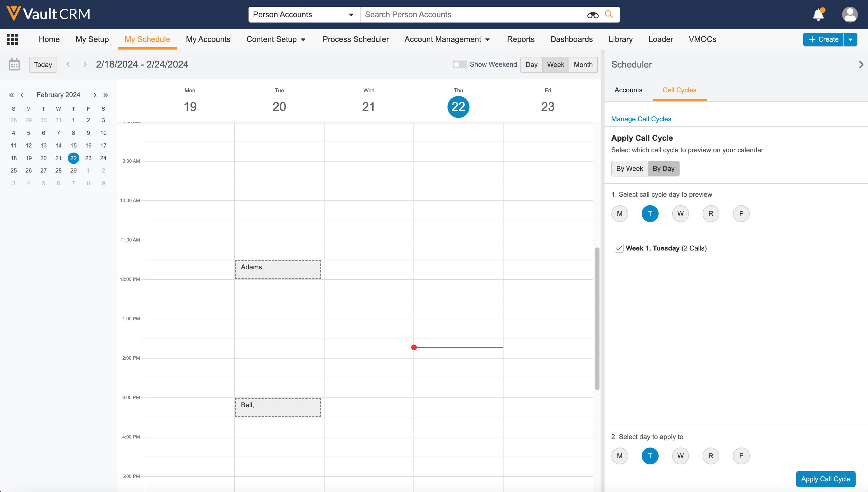Expand the Content Setup menu
The width and height of the screenshot is (868, 492).
tap(276, 39)
